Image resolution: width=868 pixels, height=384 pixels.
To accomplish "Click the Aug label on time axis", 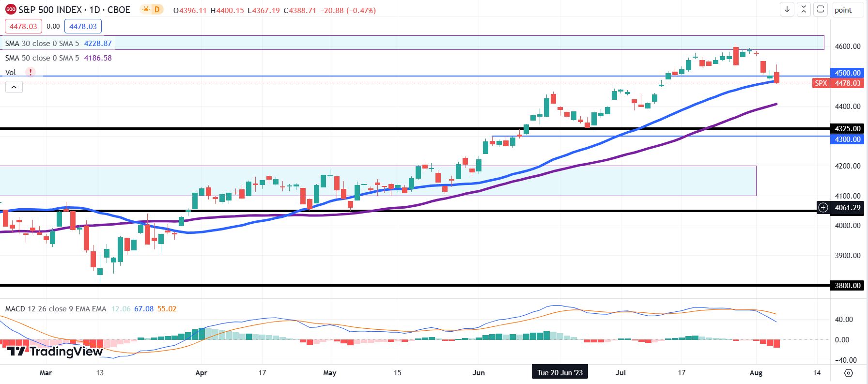I will pyautogui.click(x=756, y=372).
